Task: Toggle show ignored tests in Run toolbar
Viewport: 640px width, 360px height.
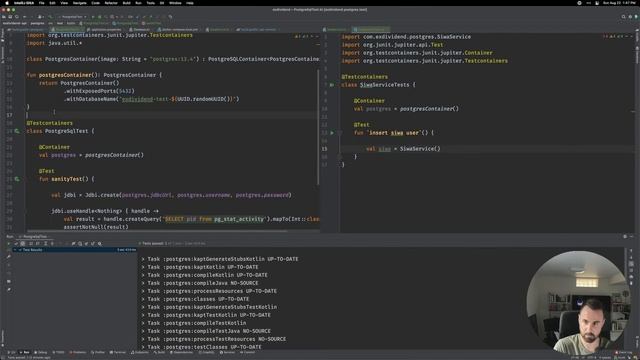Action: 23,243
